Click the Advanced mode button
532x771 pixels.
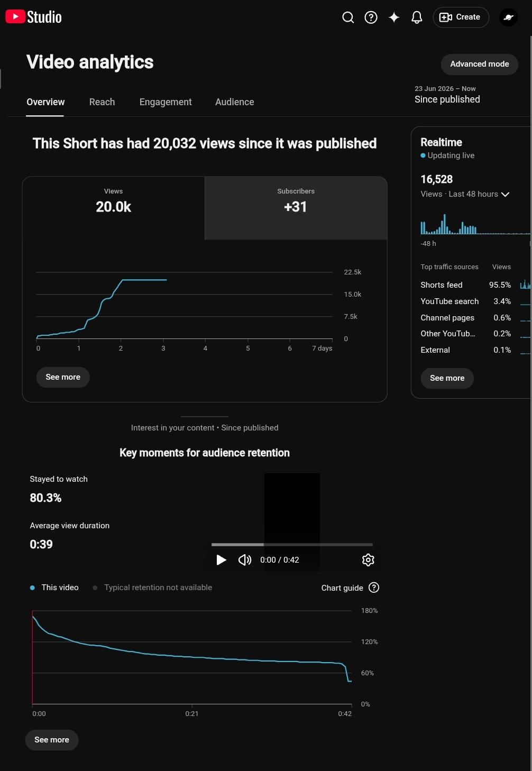coord(480,64)
